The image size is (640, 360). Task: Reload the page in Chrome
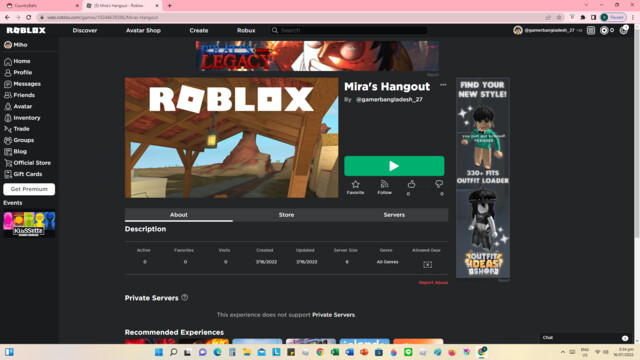click(x=29, y=17)
